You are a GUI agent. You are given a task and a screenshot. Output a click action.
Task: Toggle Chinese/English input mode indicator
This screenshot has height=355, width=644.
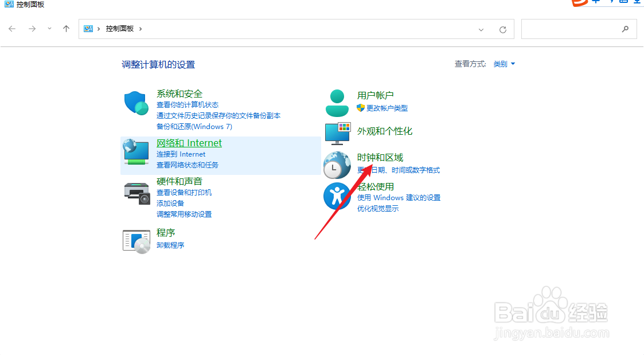coord(596,3)
